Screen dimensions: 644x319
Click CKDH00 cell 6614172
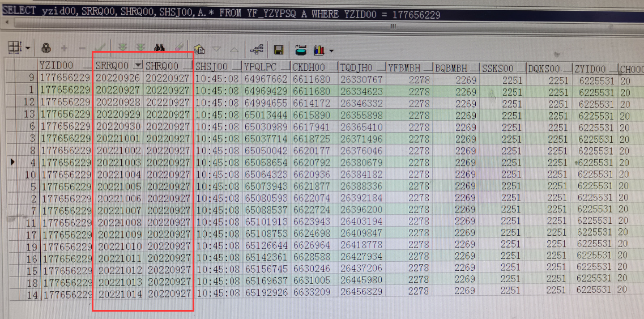coord(314,103)
